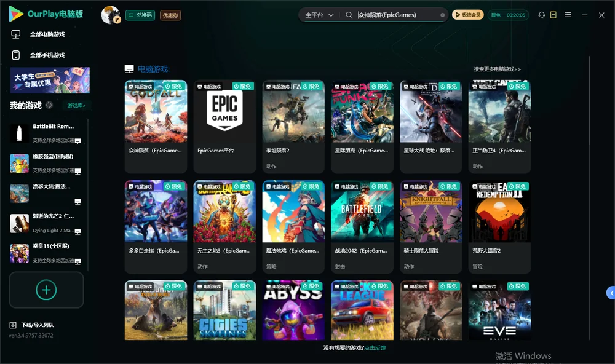Viewport: 615px width, 364px height.
Task: Click the search magnifier icon
Action: 349,15
